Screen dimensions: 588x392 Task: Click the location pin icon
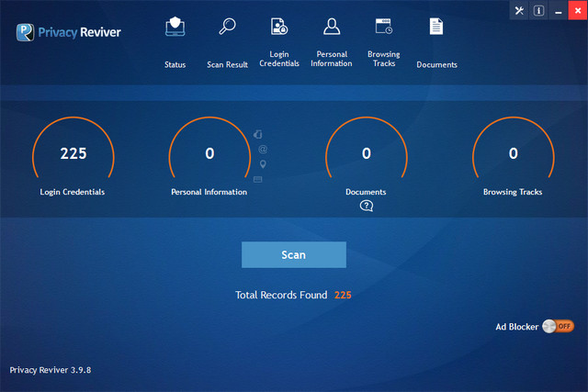click(x=262, y=163)
